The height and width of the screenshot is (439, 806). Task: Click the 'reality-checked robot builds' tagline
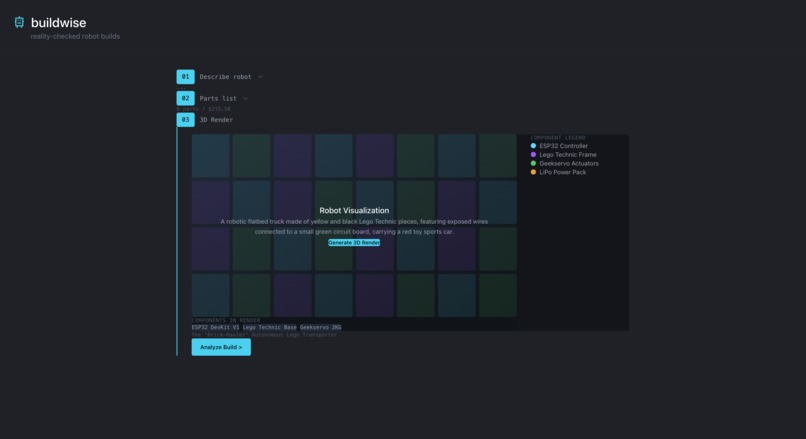[x=75, y=36]
